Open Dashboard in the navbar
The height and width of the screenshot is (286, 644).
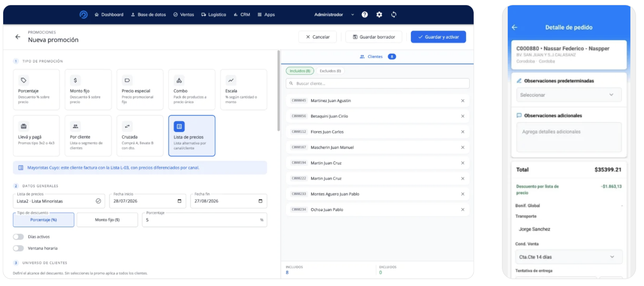[x=109, y=15]
